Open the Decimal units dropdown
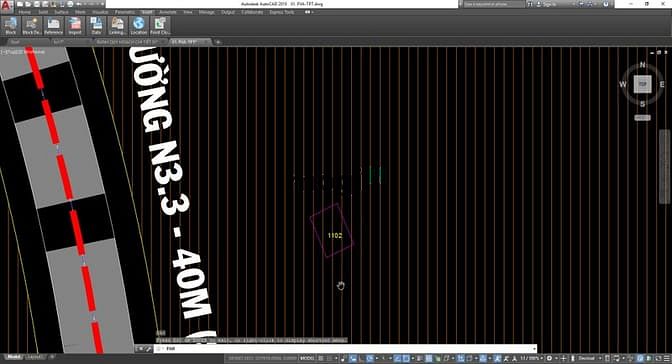 click(x=589, y=358)
